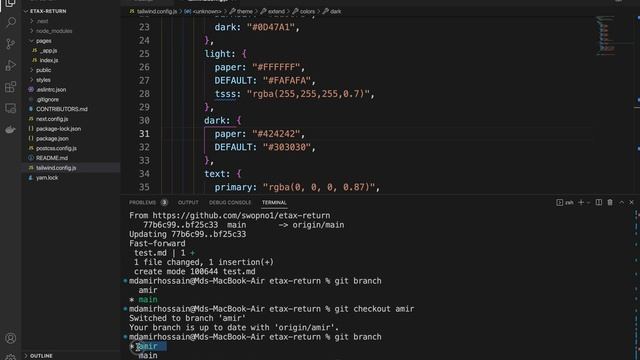Click the tsss key on line 28
Image resolution: width=640 pixels, height=360 pixels.
[x=225, y=94]
